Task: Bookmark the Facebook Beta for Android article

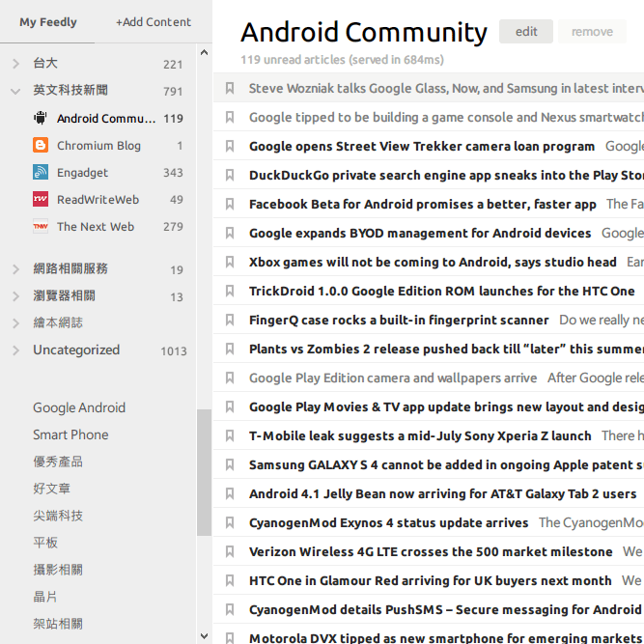Action: 230,204
